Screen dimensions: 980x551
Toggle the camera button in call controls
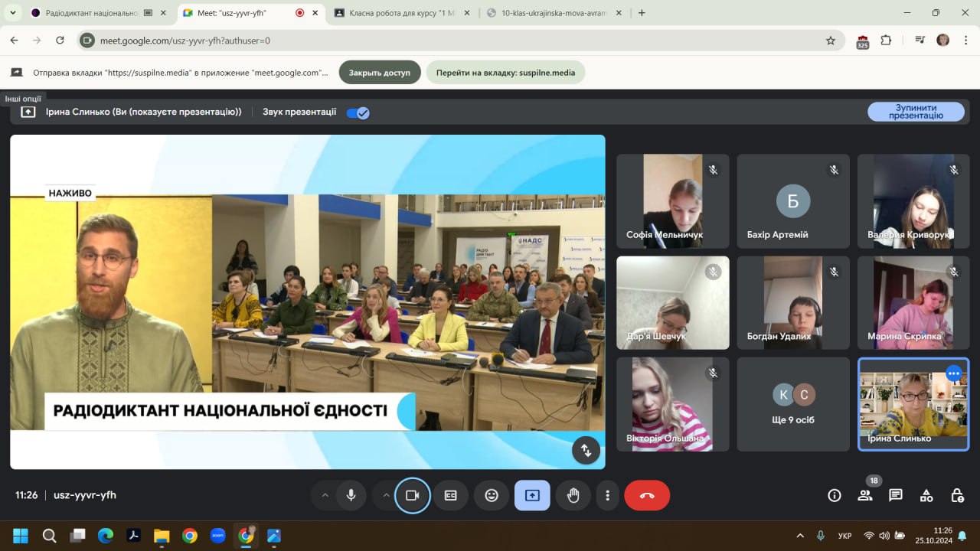click(x=412, y=495)
